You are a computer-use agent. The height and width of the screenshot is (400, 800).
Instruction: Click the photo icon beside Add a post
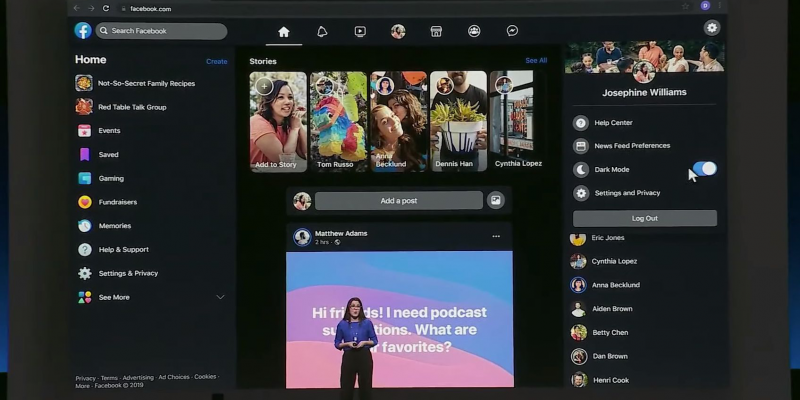point(495,201)
